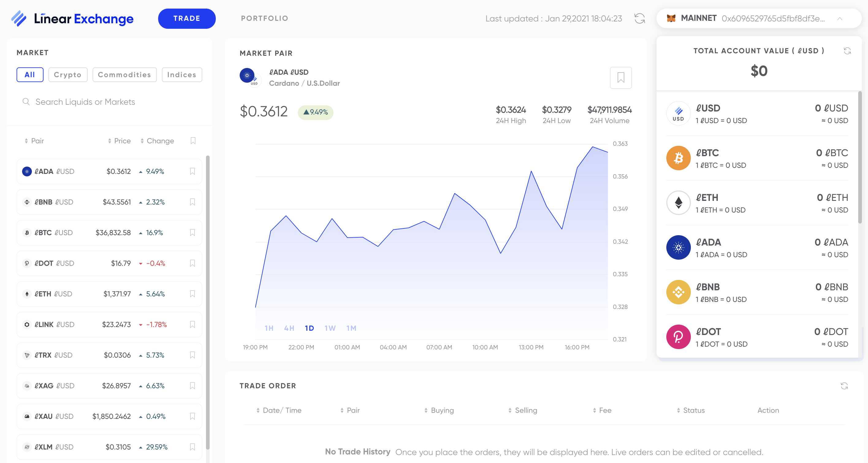The image size is (868, 463).
Task: Refresh the last updated market data
Action: 639,18
